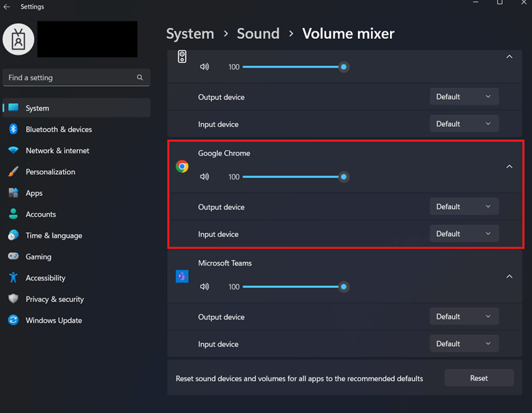Navigate to Sound in the breadcrumb

258,33
